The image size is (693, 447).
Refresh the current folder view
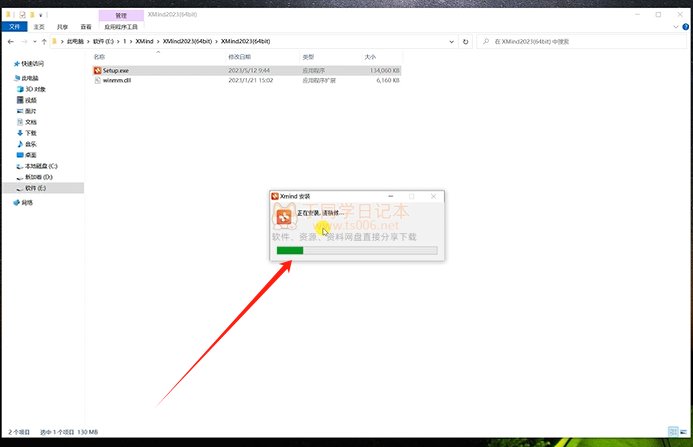[x=465, y=42]
